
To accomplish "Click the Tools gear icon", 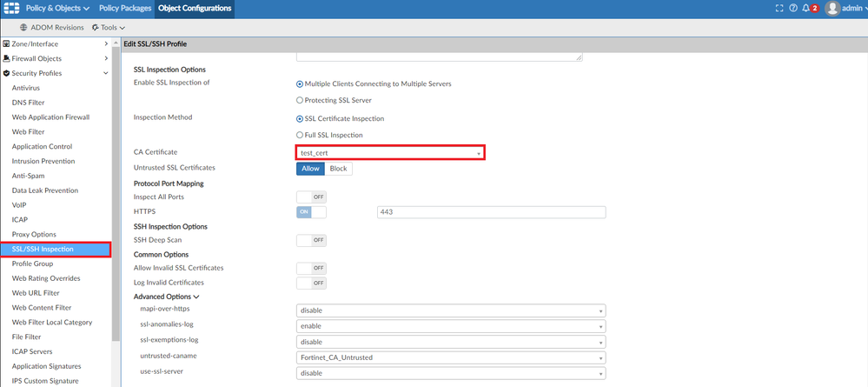I will tap(96, 28).
